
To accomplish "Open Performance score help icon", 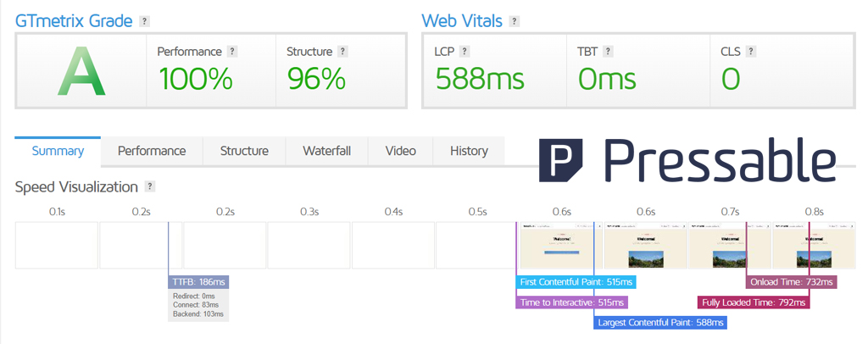I will [232, 52].
